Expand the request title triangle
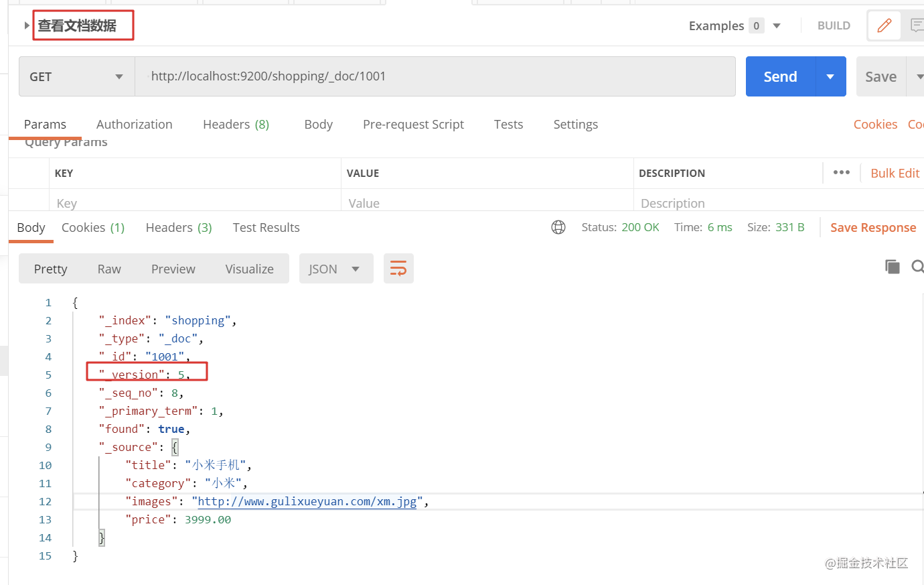924x585 pixels. [x=27, y=25]
